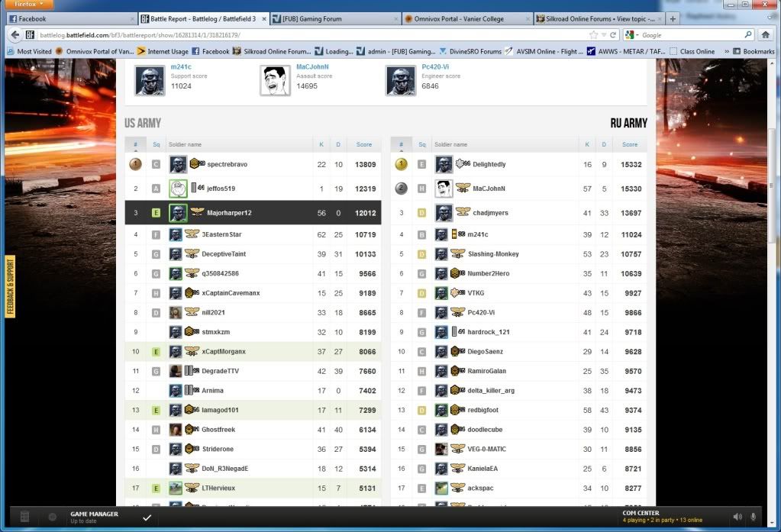The width and height of the screenshot is (781, 532).
Task: Go back with the browser back arrow
Action: point(15,35)
